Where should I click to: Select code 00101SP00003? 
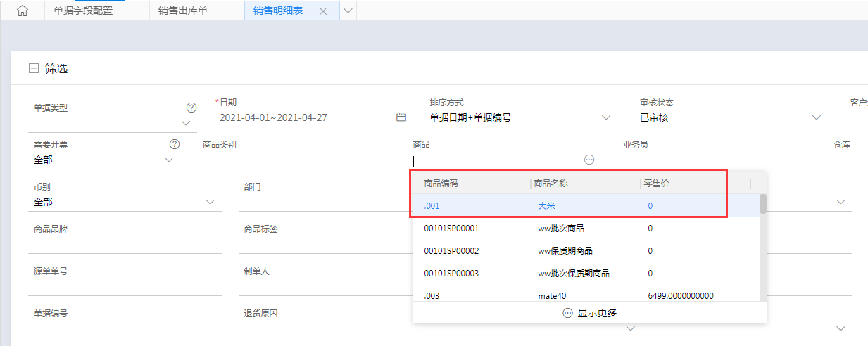click(x=451, y=274)
